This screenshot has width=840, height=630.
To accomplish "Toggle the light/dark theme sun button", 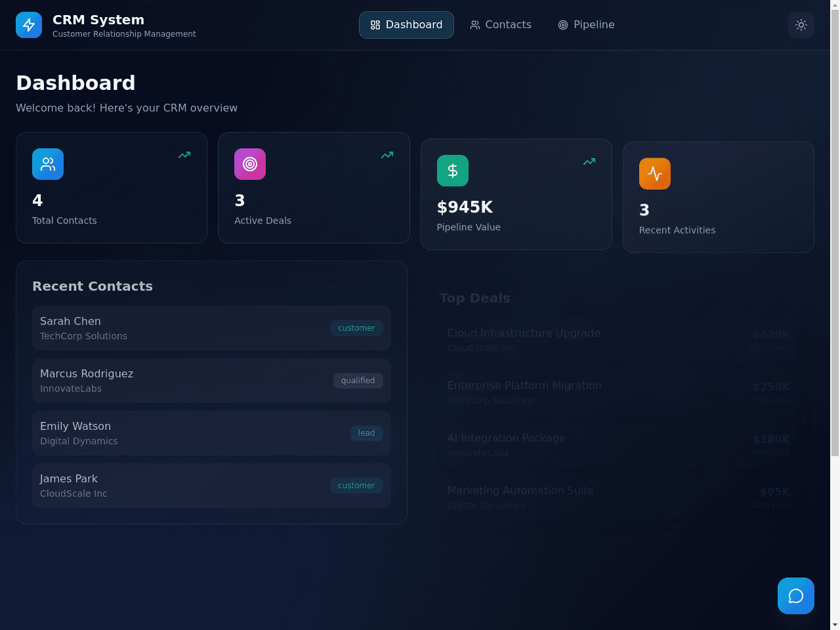I will pyautogui.click(x=801, y=25).
